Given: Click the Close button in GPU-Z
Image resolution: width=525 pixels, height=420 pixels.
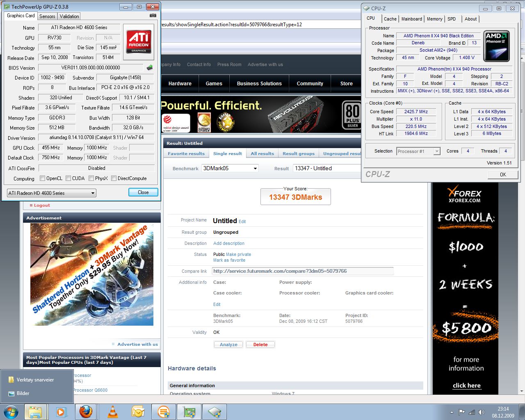Looking at the screenshot, I should point(143,192).
